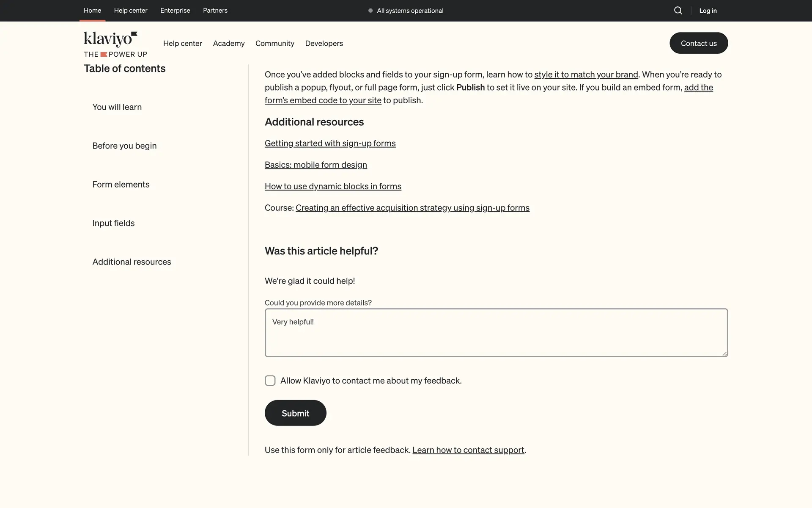
Task: Follow Learn how to contact support link
Action: point(468,450)
